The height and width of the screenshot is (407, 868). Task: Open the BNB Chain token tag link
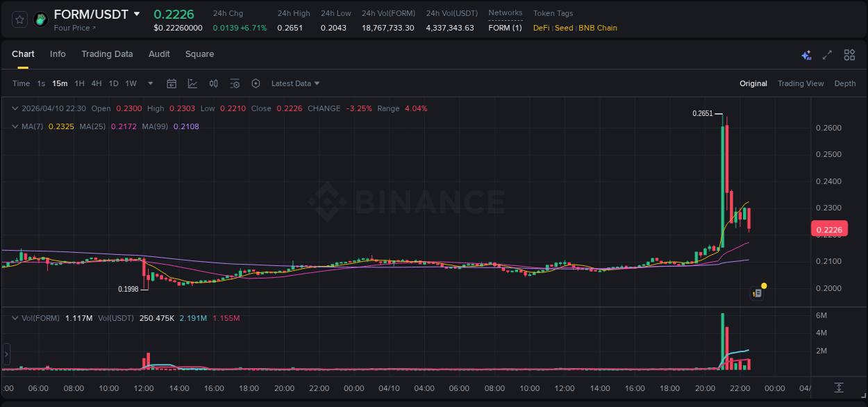598,28
